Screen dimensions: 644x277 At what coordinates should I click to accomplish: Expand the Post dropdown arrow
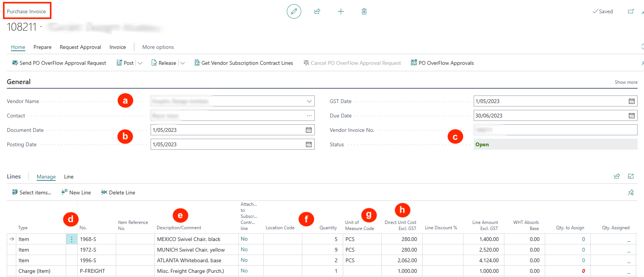140,63
